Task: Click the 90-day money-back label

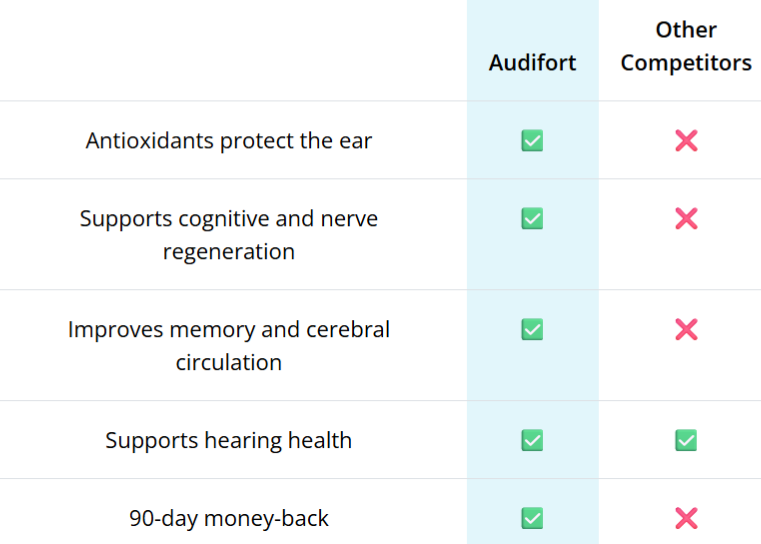Action: [x=229, y=518]
